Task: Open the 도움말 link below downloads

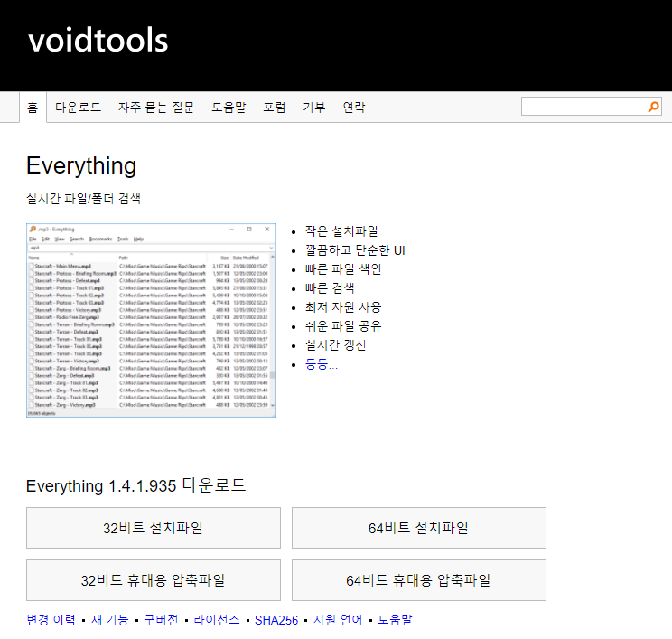Action: pyautogui.click(x=395, y=620)
